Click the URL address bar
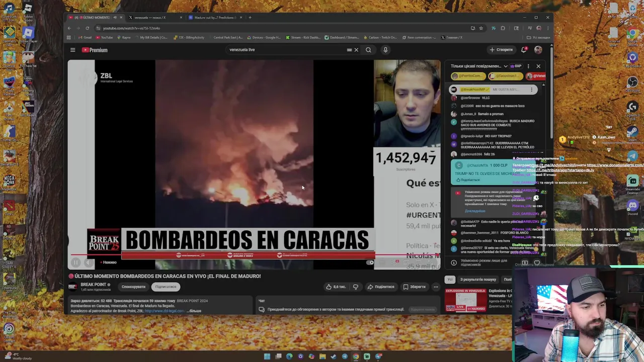 coord(282,28)
